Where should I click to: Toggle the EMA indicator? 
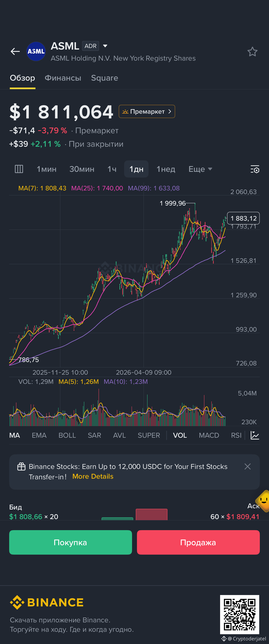click(x=39, y=435)
